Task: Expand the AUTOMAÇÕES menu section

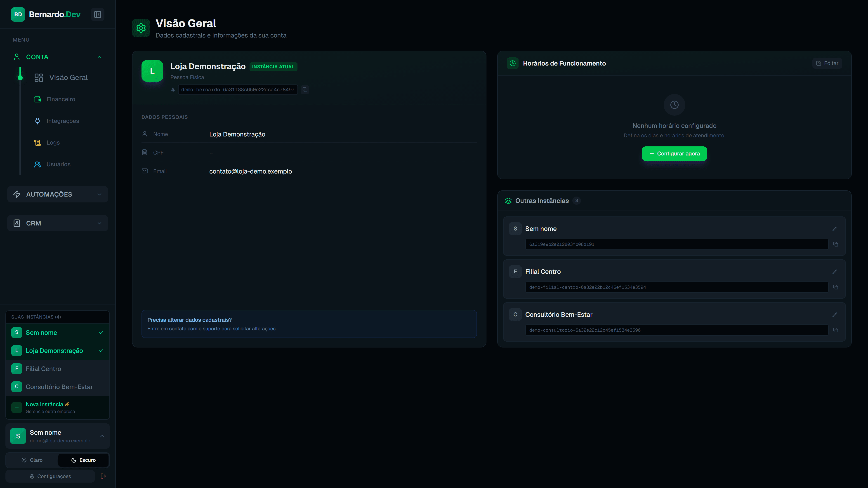Action: coord(58,194)
